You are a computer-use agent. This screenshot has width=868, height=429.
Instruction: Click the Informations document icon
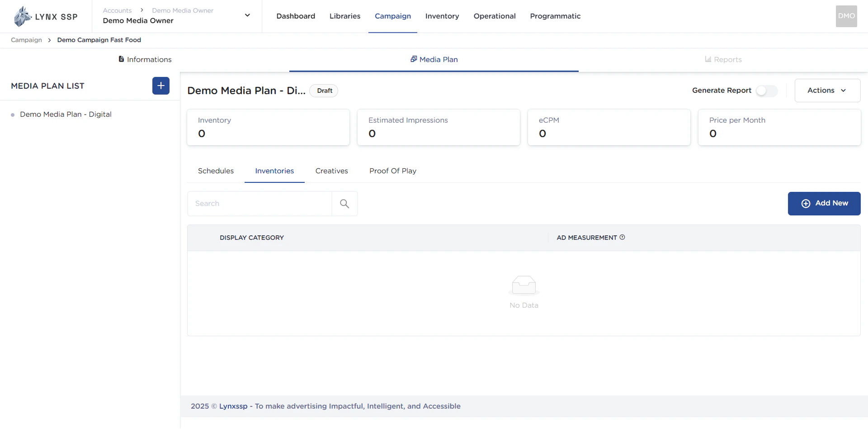[x=121, y=59]
